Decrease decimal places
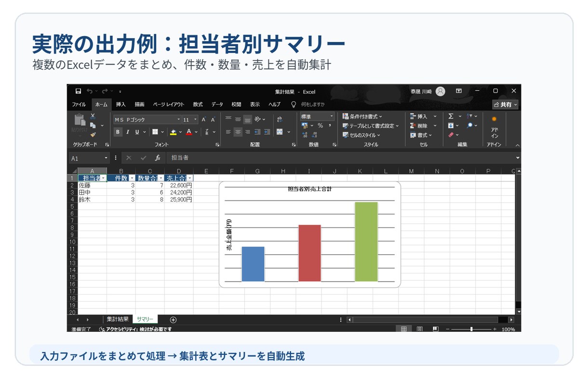This screenshot has width=588, height=378. point(314,135)
